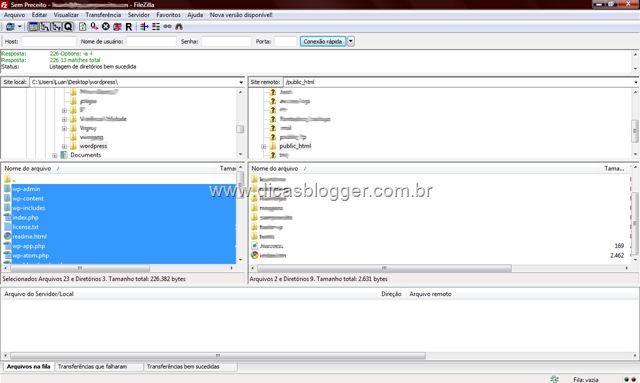This screenshot has height=383, width=640.
Task: Expand the wordpress folder in local tree
Action: click(64, 146)
